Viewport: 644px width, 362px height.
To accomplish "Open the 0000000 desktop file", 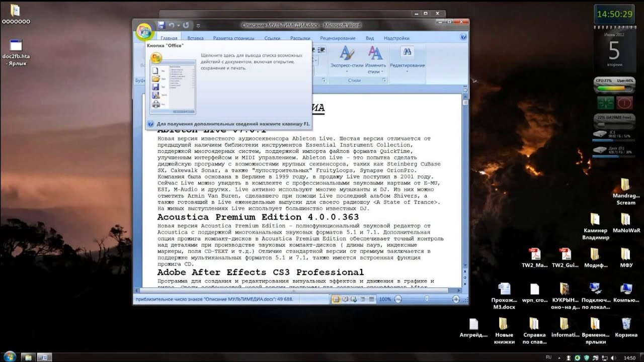I will tap(16, 15).
